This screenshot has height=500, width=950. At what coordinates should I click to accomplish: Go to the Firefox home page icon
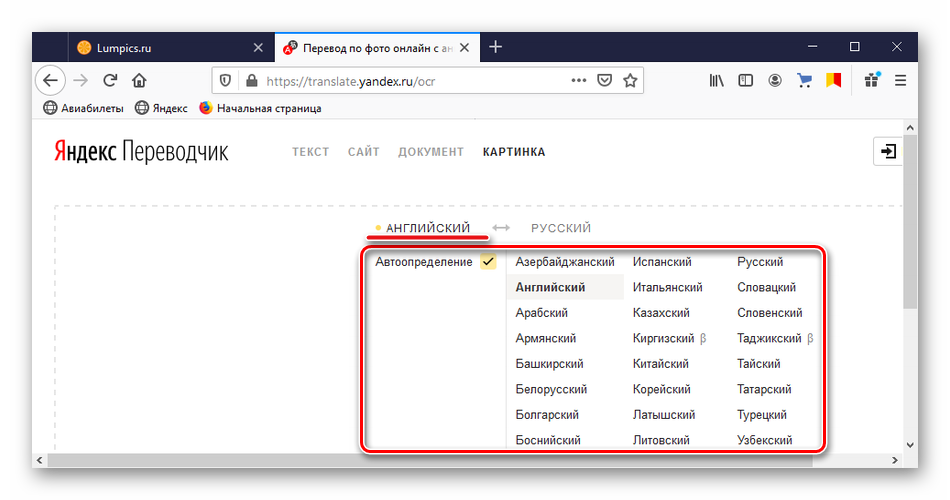[139, 81]
